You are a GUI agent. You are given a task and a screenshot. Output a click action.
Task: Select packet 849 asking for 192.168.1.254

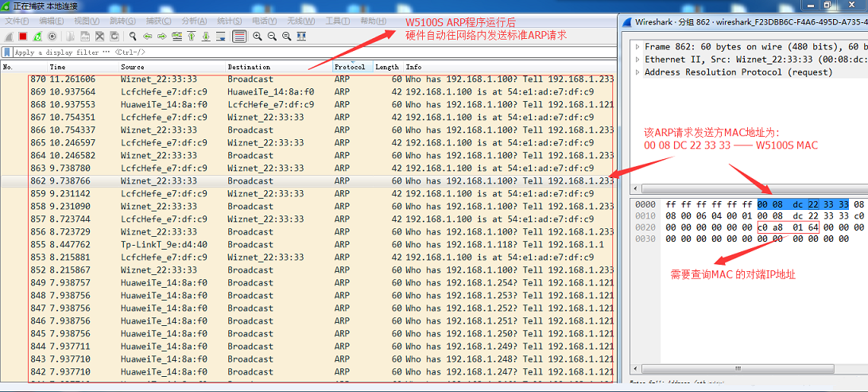pyautogui.click(x=308, y=283)
